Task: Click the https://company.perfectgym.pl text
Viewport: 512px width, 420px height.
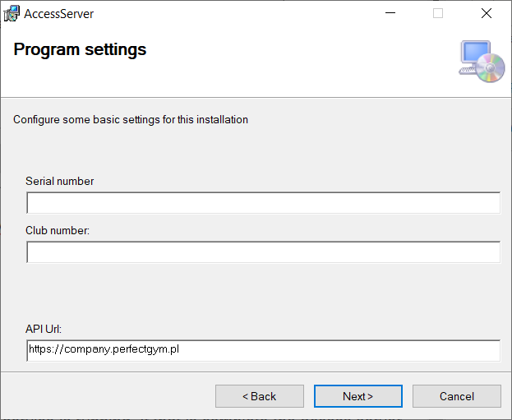Action: click(104, 350)
